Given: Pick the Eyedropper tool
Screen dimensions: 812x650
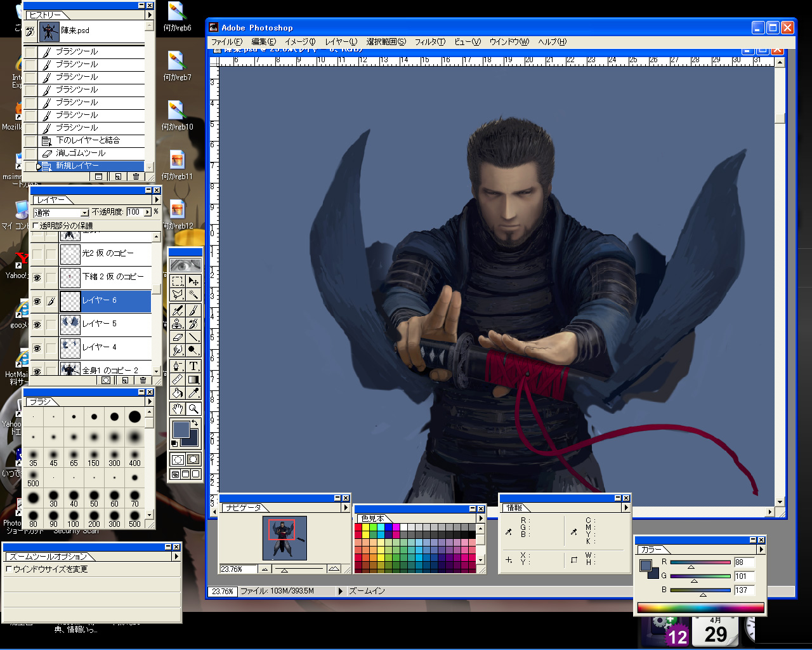Looking at the screenshot, I should pyautogui.click(x=193, y=394).
